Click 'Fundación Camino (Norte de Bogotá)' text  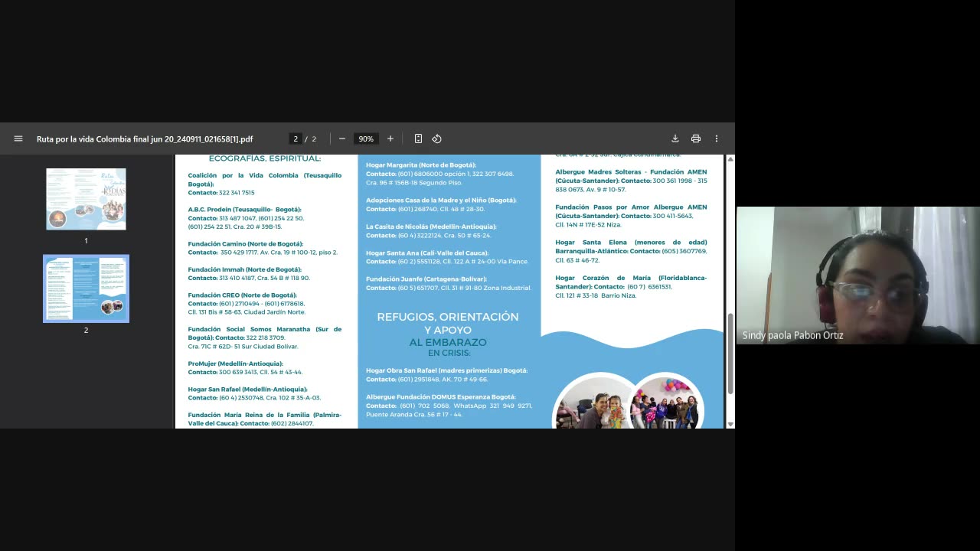click(x=246, y=244)
